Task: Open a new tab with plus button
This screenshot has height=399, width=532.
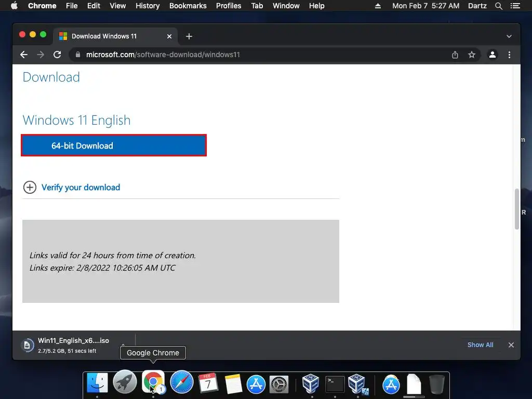Action: tap(189, 36)
